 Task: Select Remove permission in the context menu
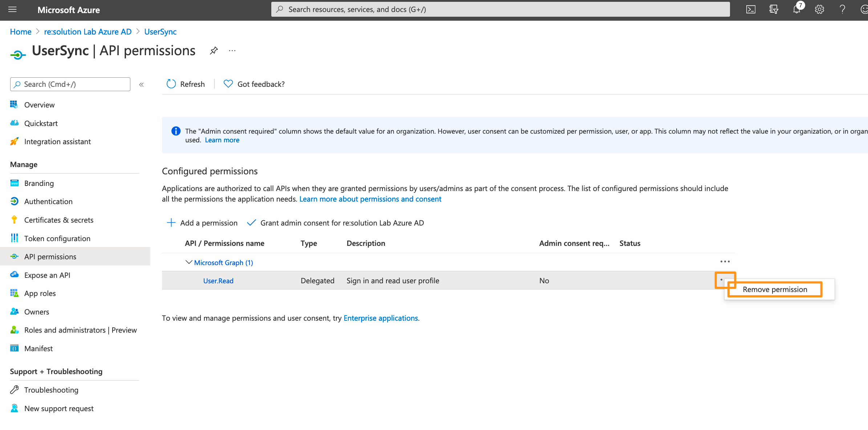click(x=775, y=289)
